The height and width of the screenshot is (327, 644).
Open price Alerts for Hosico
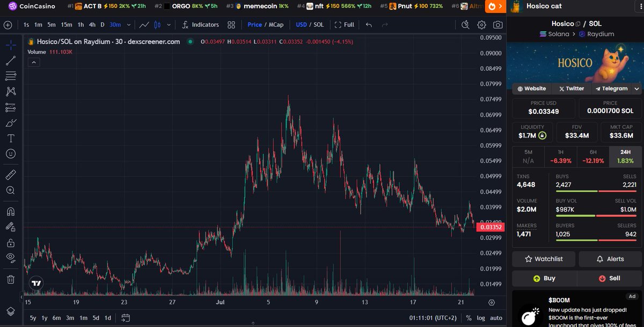coord(610,259)
